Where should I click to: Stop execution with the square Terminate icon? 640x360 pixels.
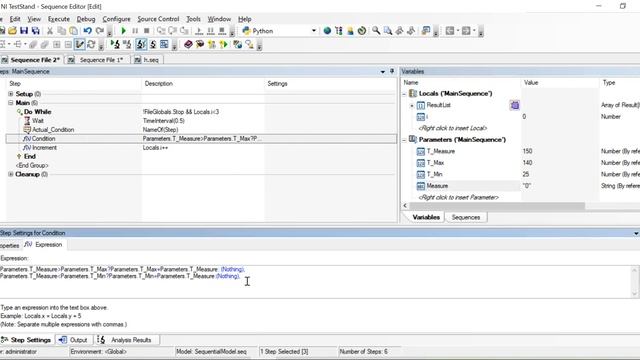pos(147,31)
